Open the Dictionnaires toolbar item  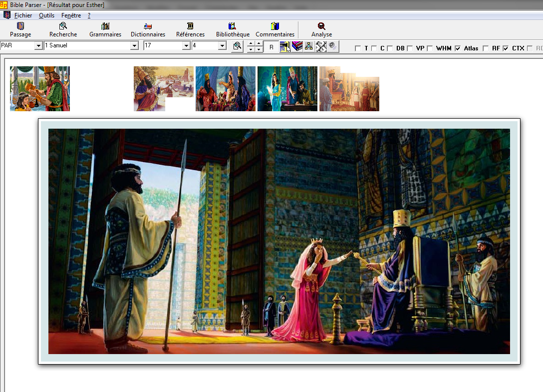click(x=148, y=29)
